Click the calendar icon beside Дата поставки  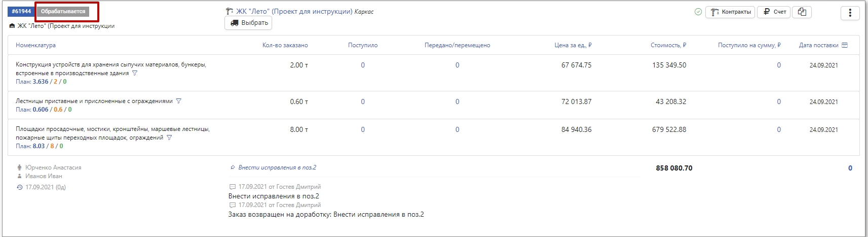coord(845,45)
